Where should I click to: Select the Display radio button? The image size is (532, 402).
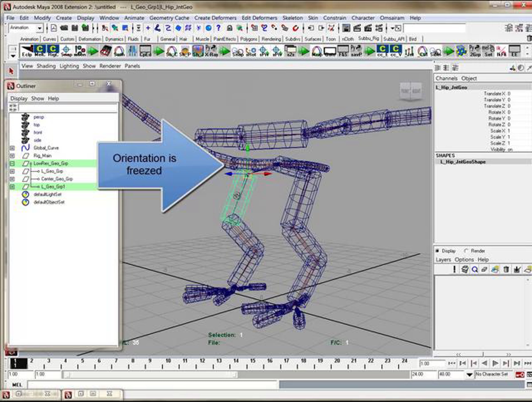(x=438, y=251)
